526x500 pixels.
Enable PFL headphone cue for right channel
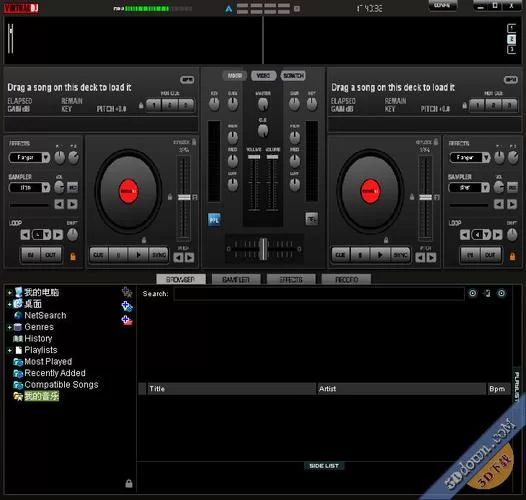[312, 219]
